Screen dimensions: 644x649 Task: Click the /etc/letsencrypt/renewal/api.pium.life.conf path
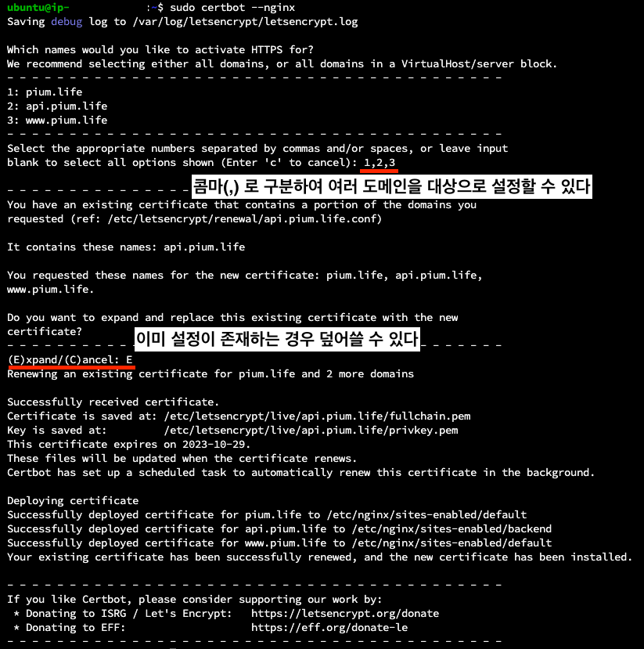coord(244,218)
